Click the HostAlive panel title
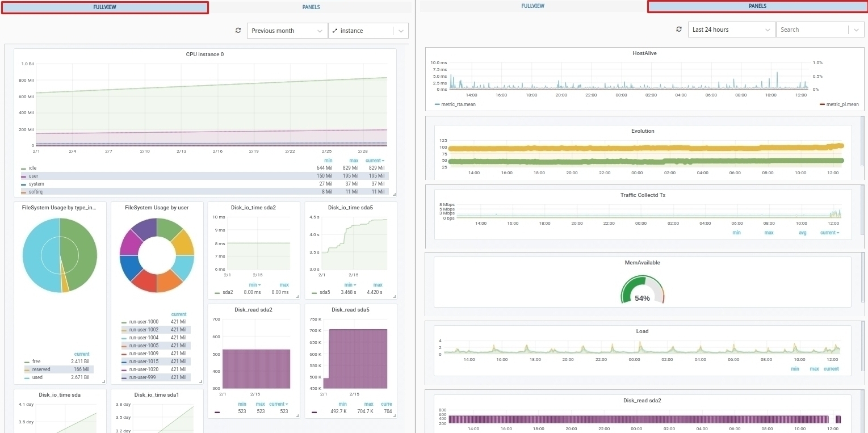 644,53
